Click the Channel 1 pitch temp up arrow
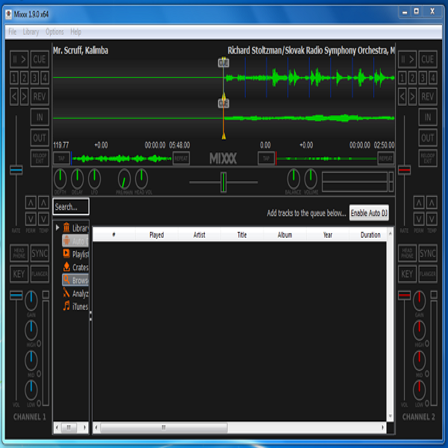Image resolution: width=448 pixels, height=448 pixels. [x=43, y=203]
